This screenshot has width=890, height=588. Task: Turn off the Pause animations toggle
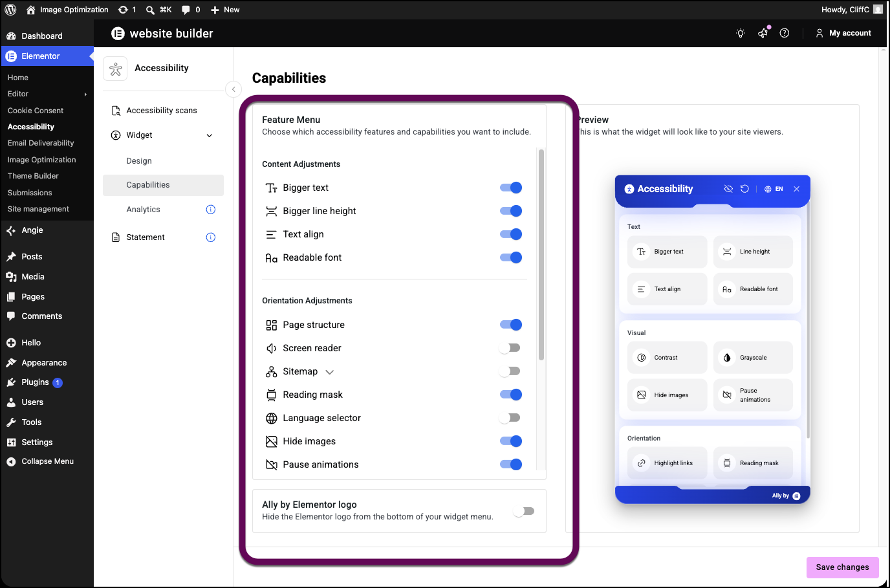511,464
